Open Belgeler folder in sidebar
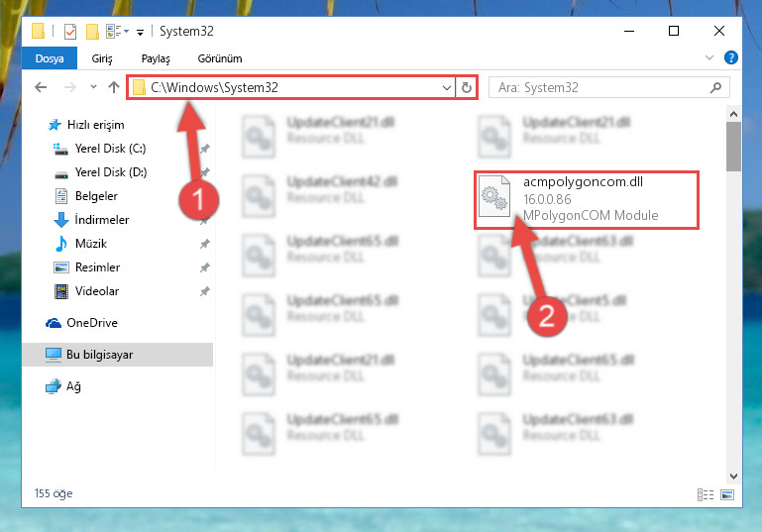 tap(85, 196)
